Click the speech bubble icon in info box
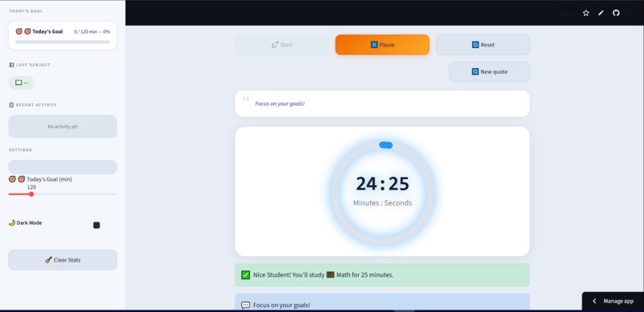Screen dimensions: 644x312 pos(245,305)
